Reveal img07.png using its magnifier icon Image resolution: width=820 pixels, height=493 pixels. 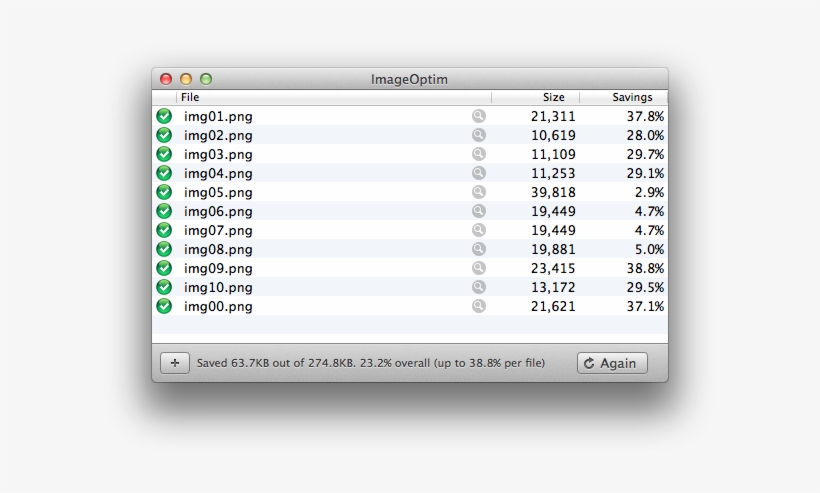[479, 230]
